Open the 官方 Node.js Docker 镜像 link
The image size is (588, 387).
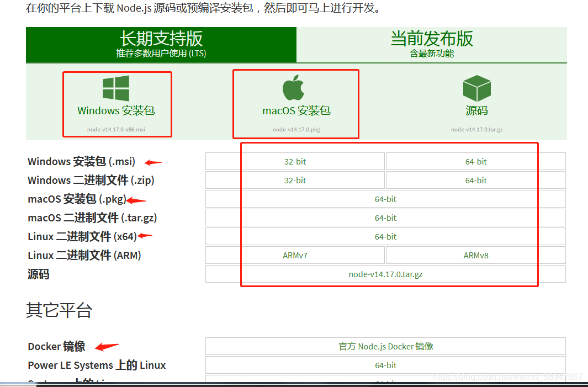click(385, 346)
